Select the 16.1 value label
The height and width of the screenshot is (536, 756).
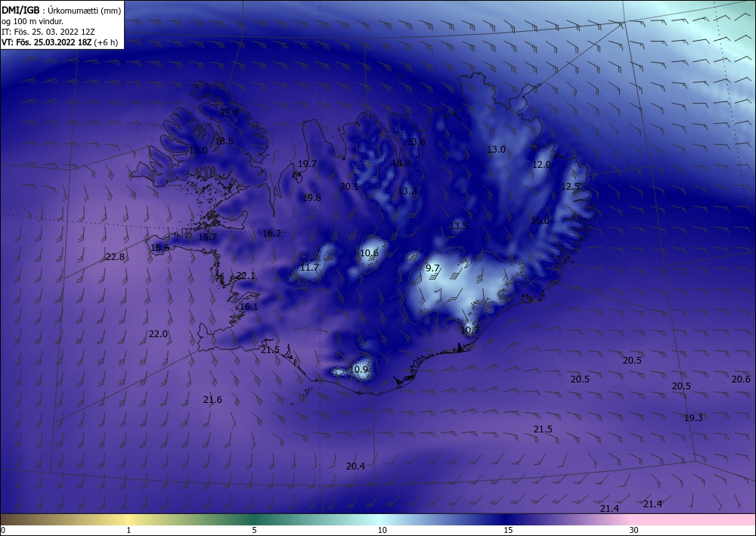pyautogui.click(x=249, y=307)
